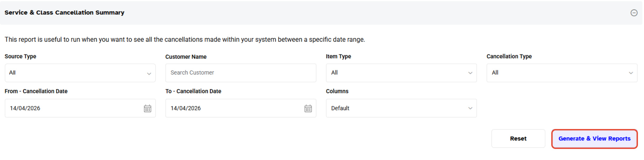Viewport: 644px width, 160px height.
Task: Open the Item Type dropdown
Action: (401, 73)
